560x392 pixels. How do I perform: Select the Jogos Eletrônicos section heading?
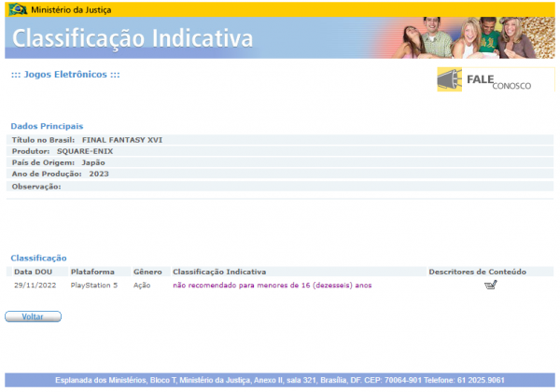point(65,75)
